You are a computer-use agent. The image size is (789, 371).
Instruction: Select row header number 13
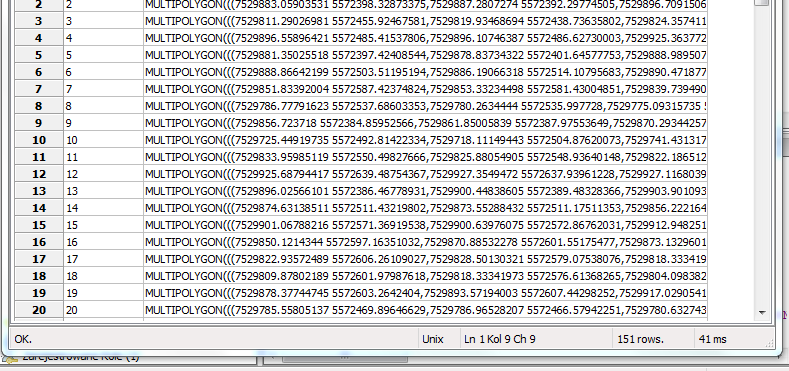pos(39,191)
